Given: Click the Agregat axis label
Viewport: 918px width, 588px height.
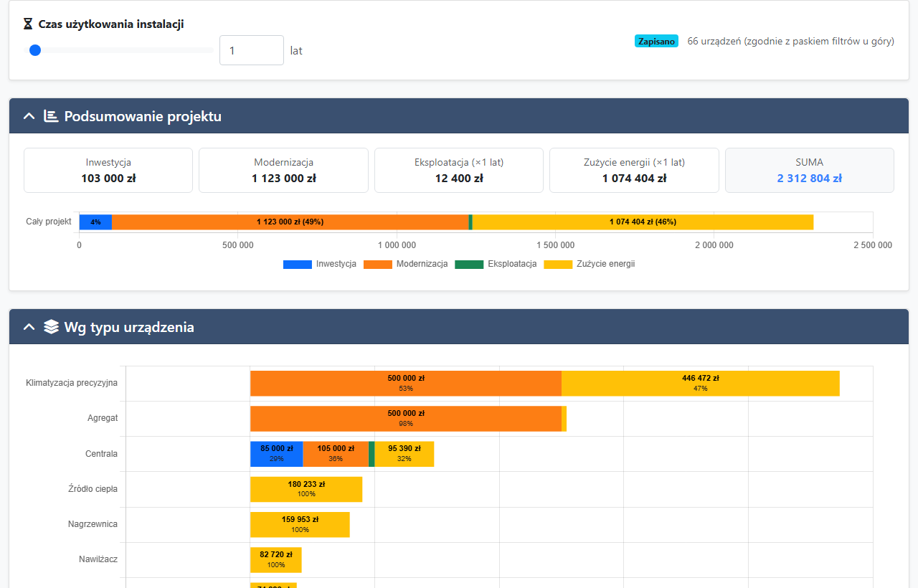Looking at the screenshot, I should [103, 418].
